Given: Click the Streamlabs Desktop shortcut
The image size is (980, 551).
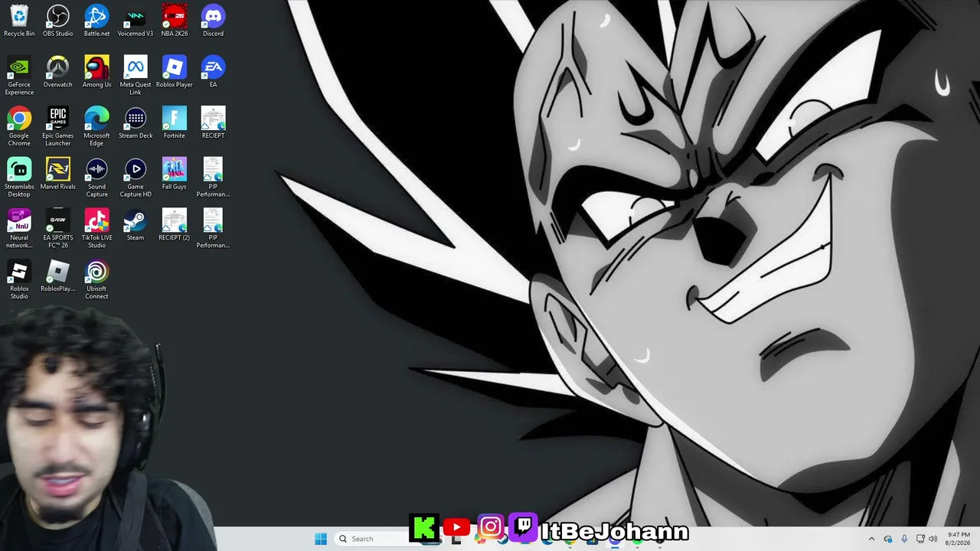Looking at the screenshot, I should tap(19, 178).
